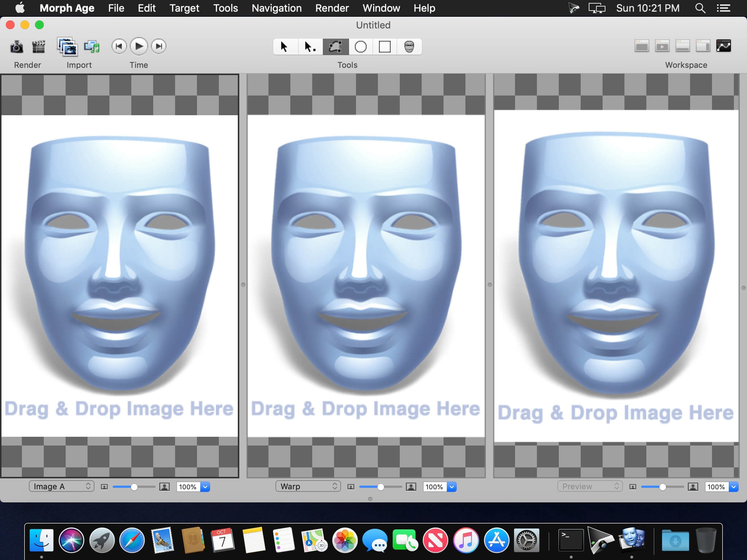The height and width of the screenshot is (560, 747).
Task: Select the oval shape tool
Action: point(361,47)
